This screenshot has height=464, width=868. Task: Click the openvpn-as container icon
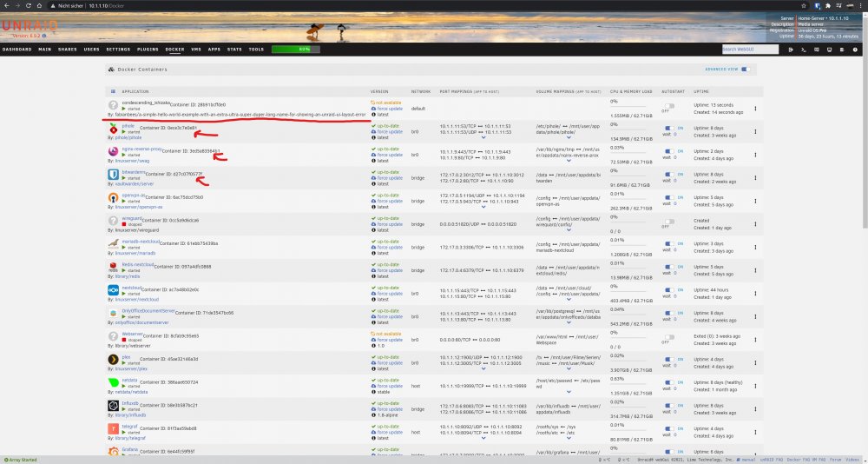[113, 198]
